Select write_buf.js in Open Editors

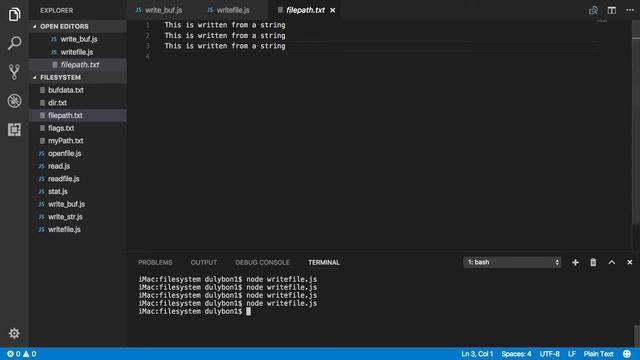click(78, 39)
